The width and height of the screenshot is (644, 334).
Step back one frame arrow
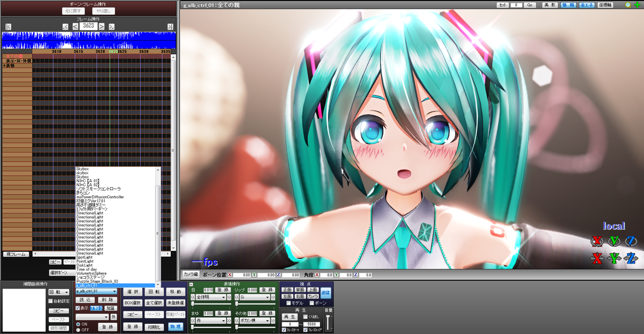76,26
